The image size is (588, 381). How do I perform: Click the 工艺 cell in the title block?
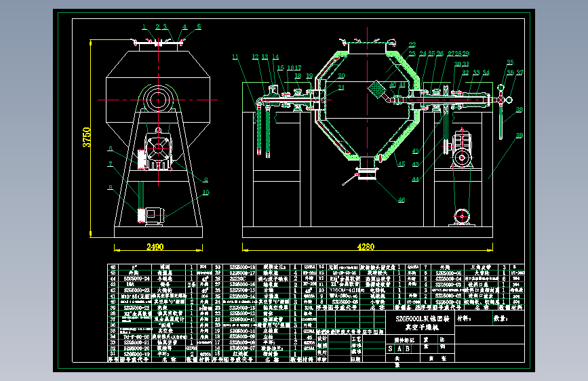click(x=356, y=338)
